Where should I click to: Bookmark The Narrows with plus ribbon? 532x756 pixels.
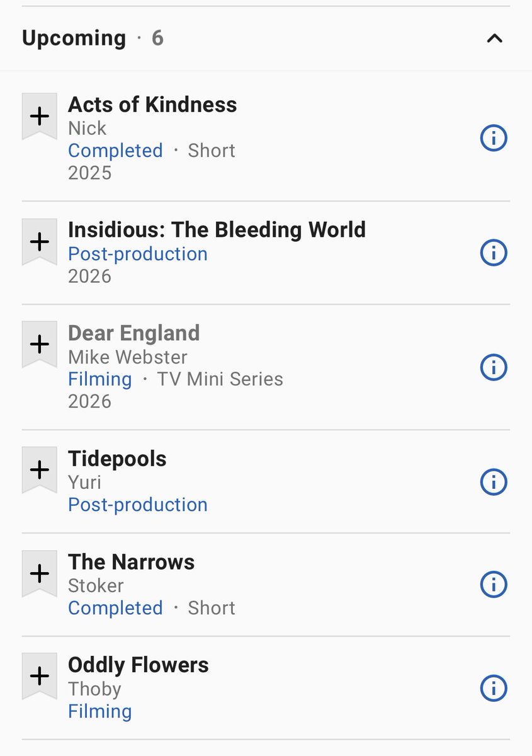40,573
